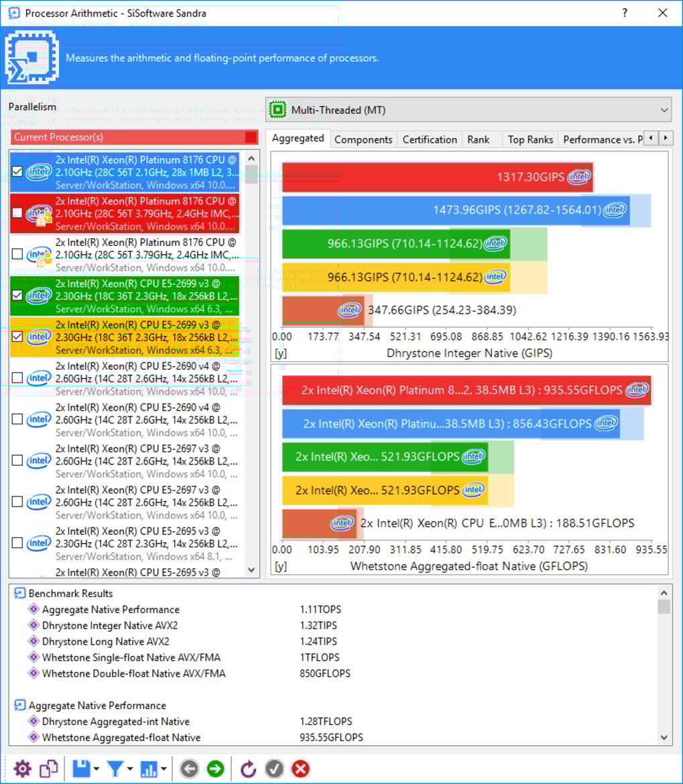The image size is (683, 784).
Task: Check the white Platinum 8176 3.79GHz entry
Action: 17,254
